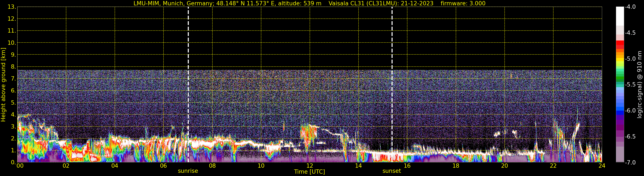Click the 24 hour tick on the time axis
Screen dimensions: 644x176
point(602,166)
